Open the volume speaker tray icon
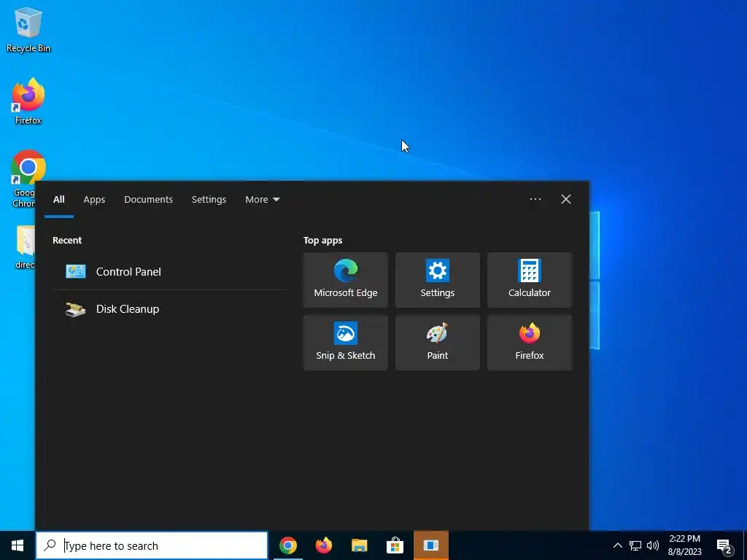747x560 pixels. click(653, 545)
